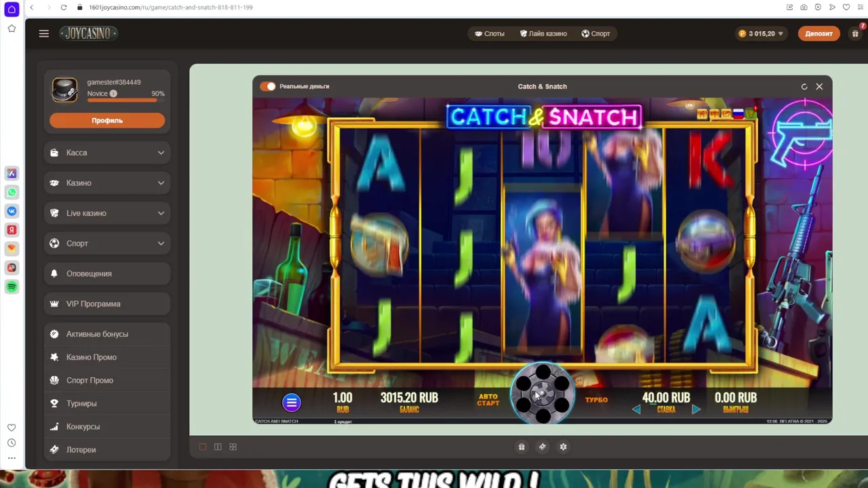Open browser easy setup menu icon

860,7
